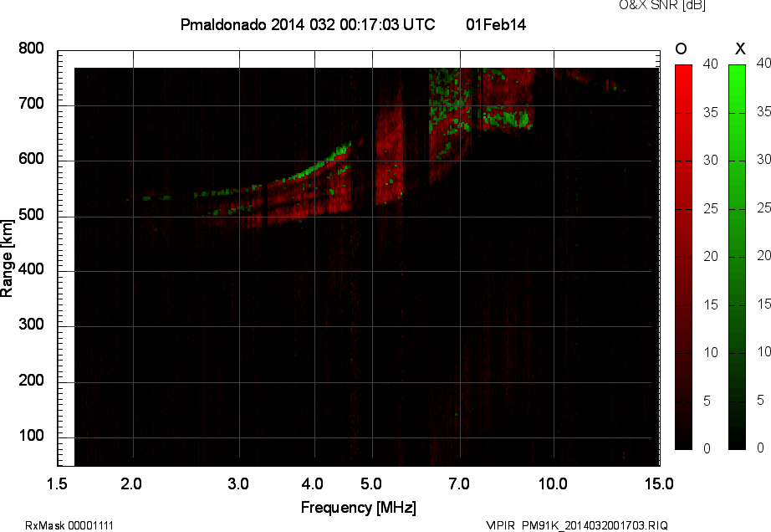Click the red O-mode SNR color bar
Screen dimensions: 771x532
pos(683,257)
